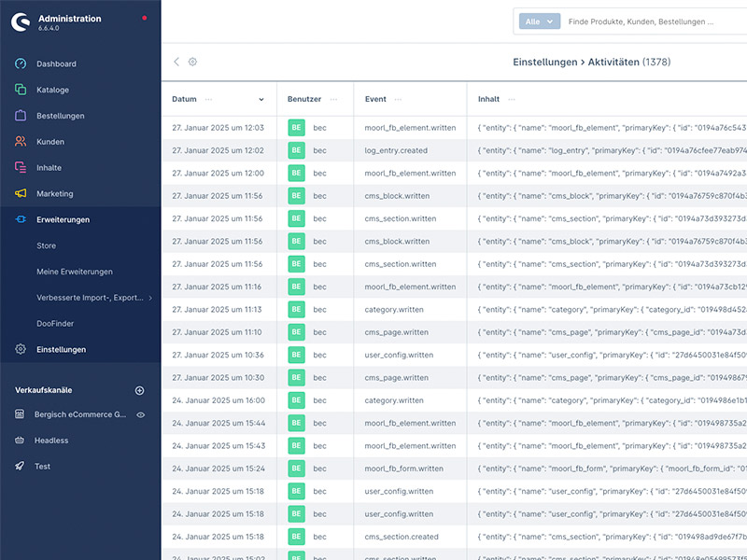Screen dimensions: 747x560
Task: Click the search field for products and customers
Action: click(x=654, y=21)
